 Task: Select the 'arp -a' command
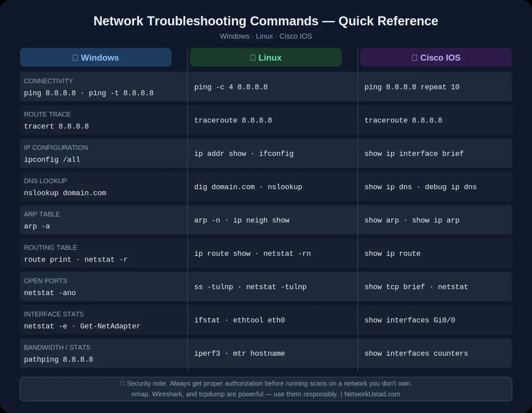point(37,226)
